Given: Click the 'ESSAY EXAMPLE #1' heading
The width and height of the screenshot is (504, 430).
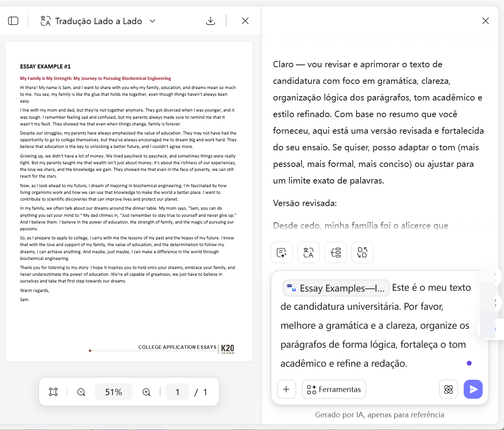Looking at the screenshot, I should (x=45, y=66).
